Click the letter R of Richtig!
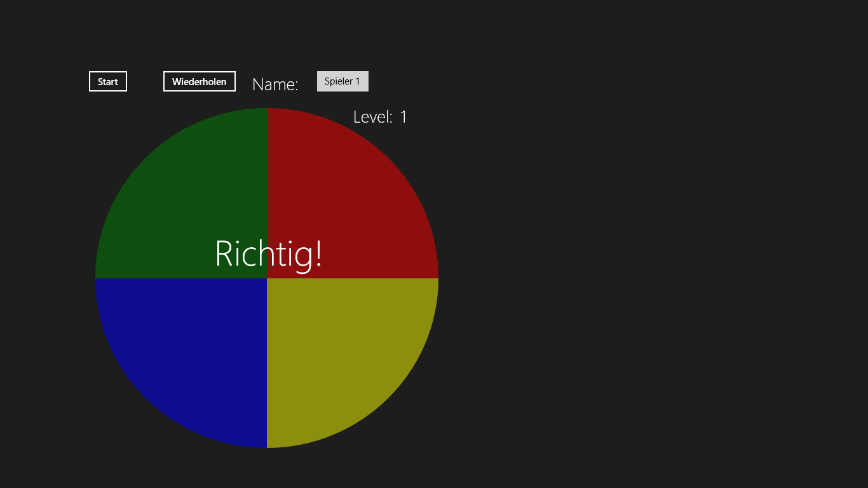The image size is (868, 488). 226,254
